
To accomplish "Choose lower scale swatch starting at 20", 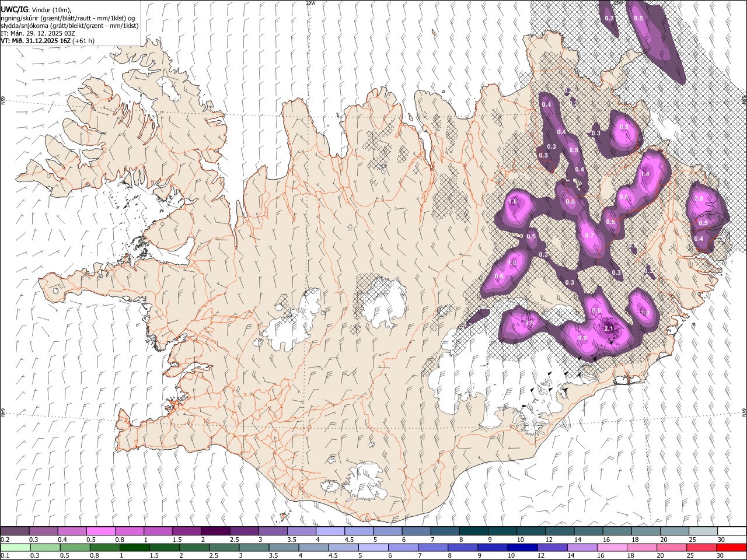I will pyautogui.click(x=672, y=547).
